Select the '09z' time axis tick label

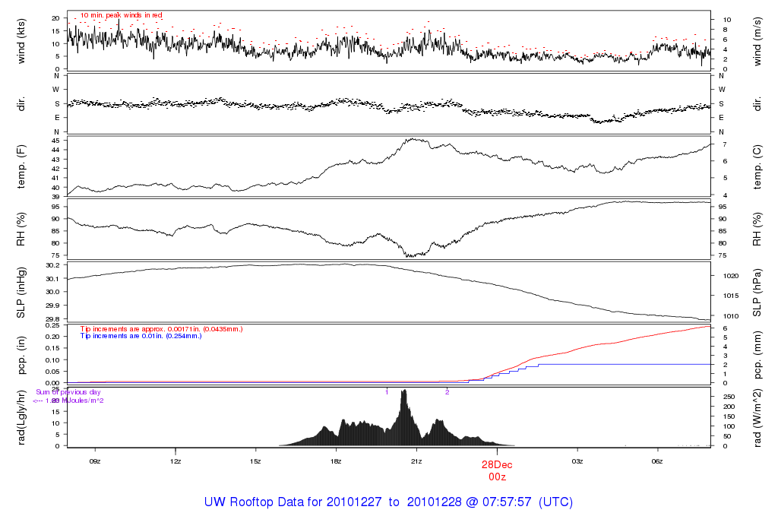(95, 461)
